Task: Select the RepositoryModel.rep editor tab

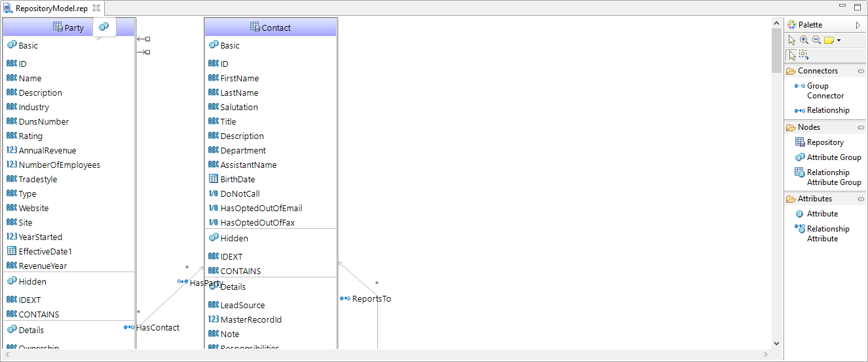Action: [x=51, y=9]
